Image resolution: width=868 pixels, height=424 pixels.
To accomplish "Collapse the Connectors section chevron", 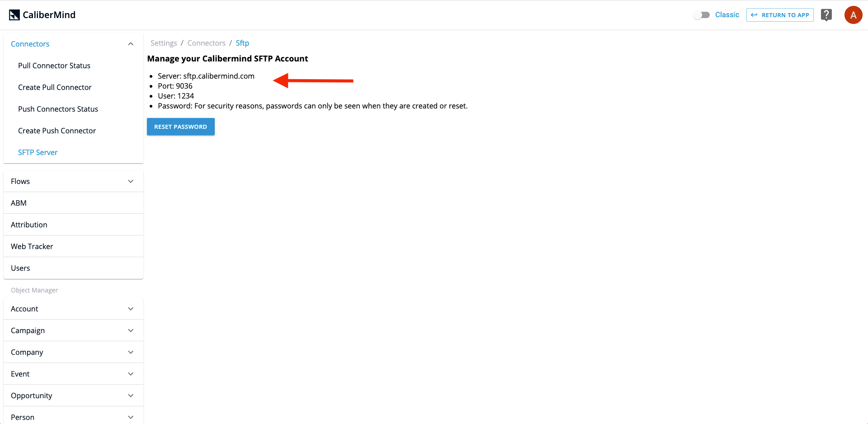I will (131, 44).
